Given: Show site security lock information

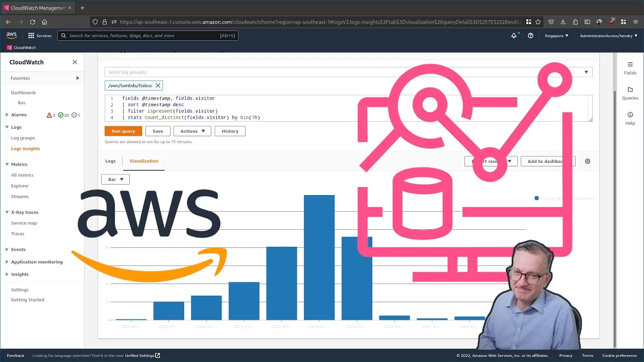Looking at the screenshot, I should 105,22.
